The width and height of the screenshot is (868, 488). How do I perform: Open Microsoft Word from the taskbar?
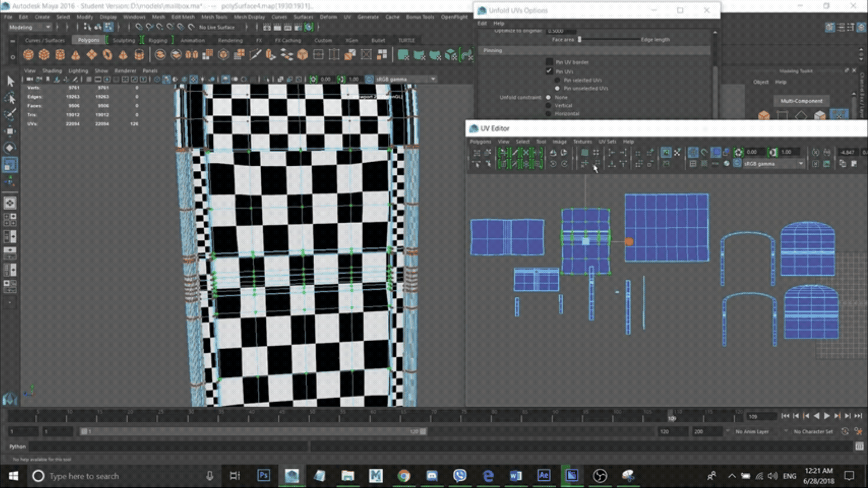(x=516, y=476)
